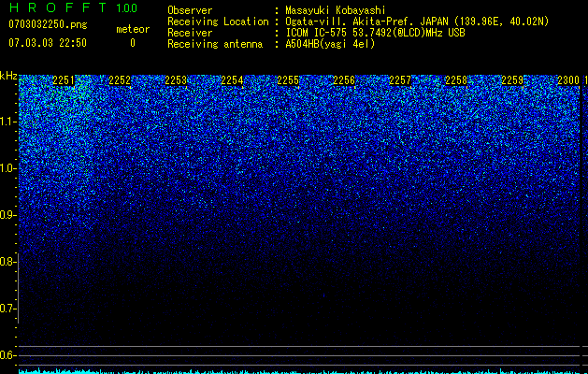
Task: Click the 2259 time marker
Action: (x=512, y=80)
